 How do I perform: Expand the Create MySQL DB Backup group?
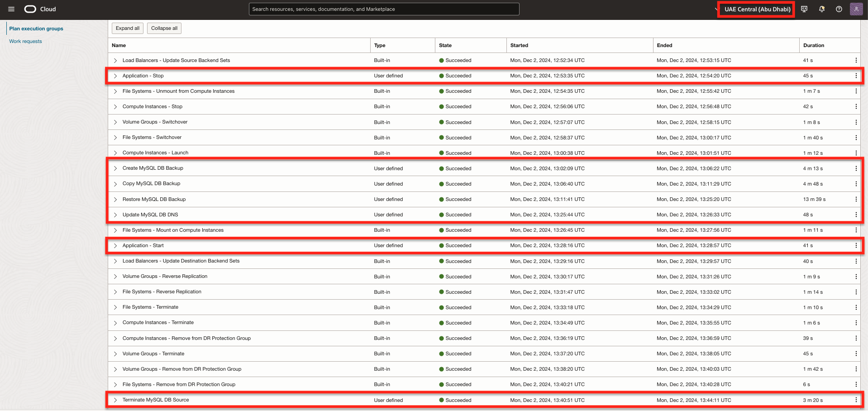tap(115, 168)
